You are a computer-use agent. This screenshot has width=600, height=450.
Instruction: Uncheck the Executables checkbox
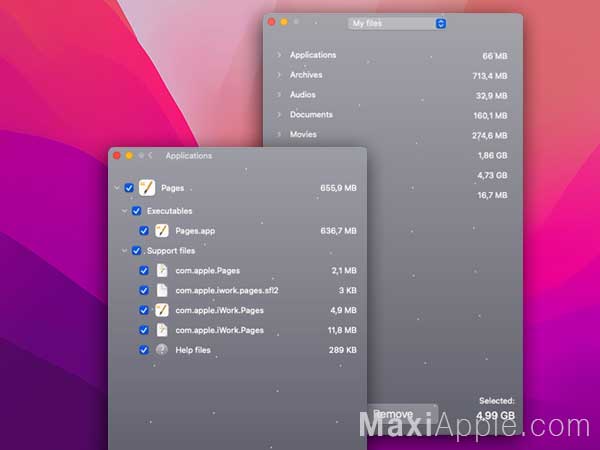[136, 211]
